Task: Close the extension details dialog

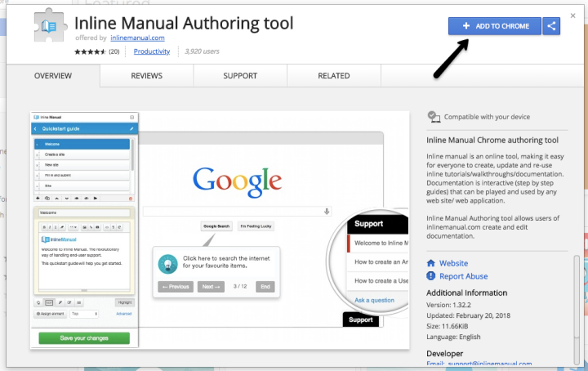Action: pos(572,16)
